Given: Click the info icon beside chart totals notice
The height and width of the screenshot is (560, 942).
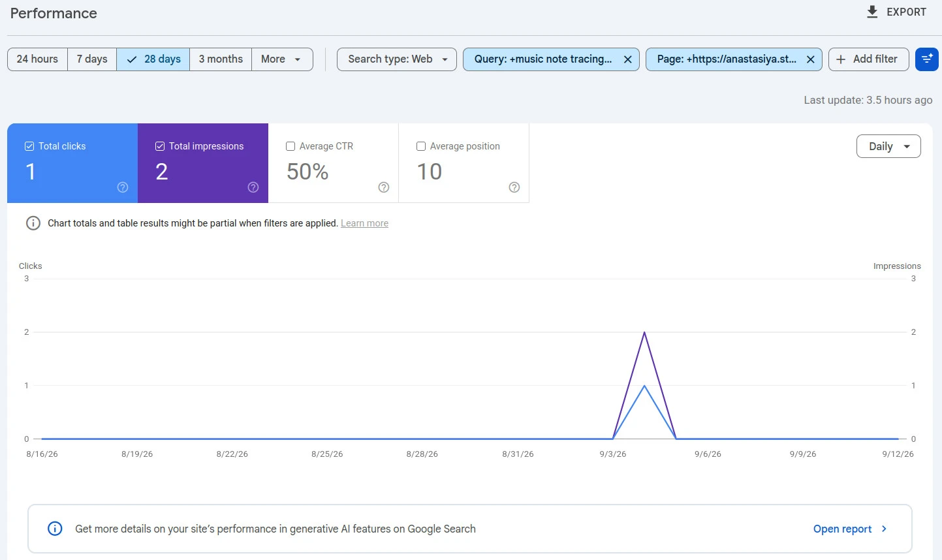Looking at the screenshot, I should (33, 223).
